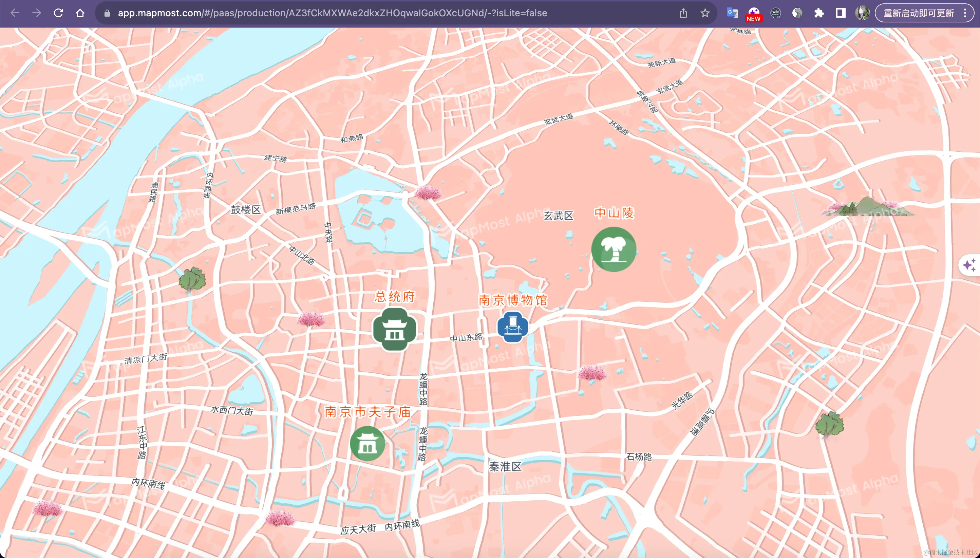Click the 秦淮区 district label

505,466
